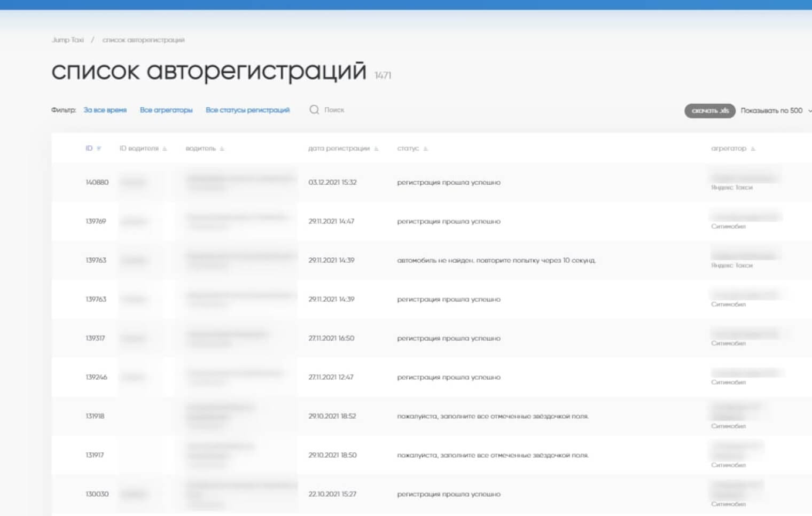Go to Jump Taxi breadcrumb link
812x516 pixels.
coord(68,40)
